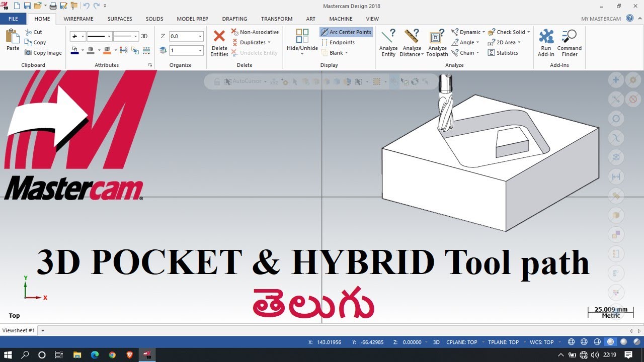
Task: Click the Undo arrow icon
Action: point(86,6)
